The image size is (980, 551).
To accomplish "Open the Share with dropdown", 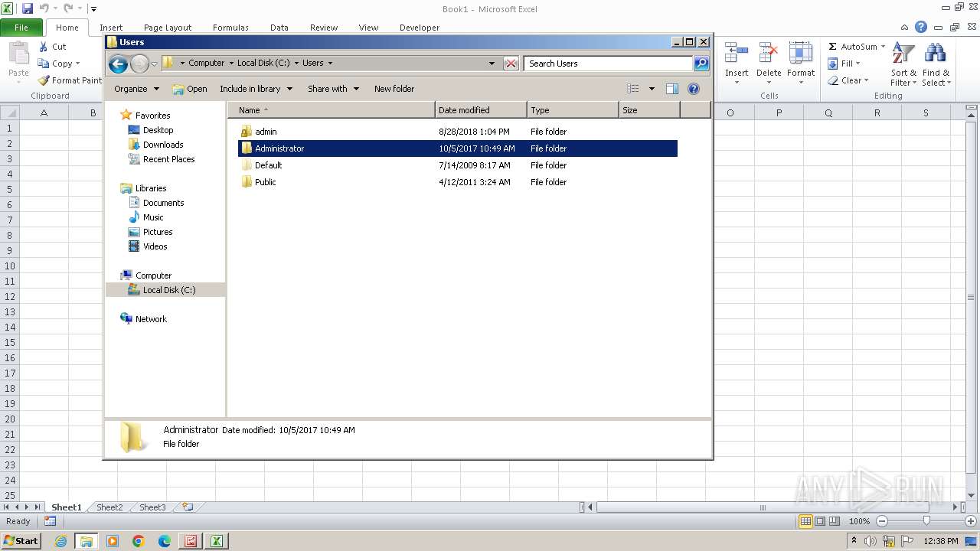I will [333, 89].
